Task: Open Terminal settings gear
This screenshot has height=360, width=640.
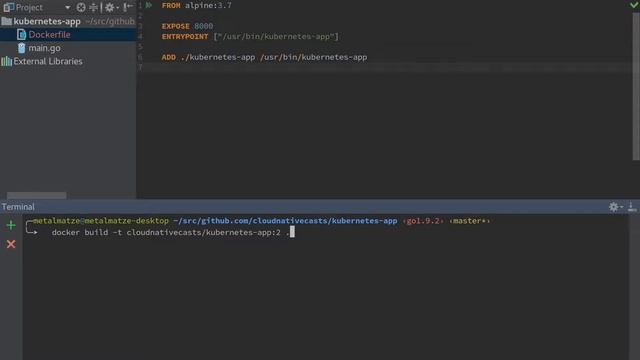Action: tap(613, 207)
